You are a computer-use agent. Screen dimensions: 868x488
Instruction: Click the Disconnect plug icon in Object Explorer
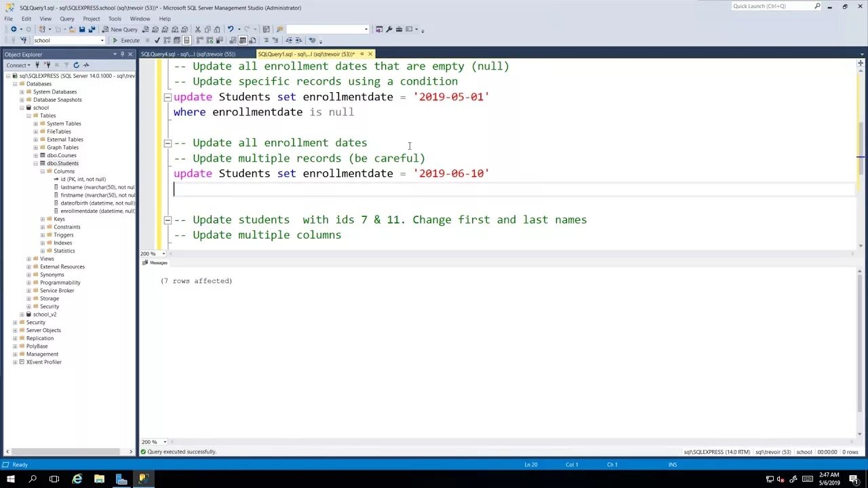47,65
